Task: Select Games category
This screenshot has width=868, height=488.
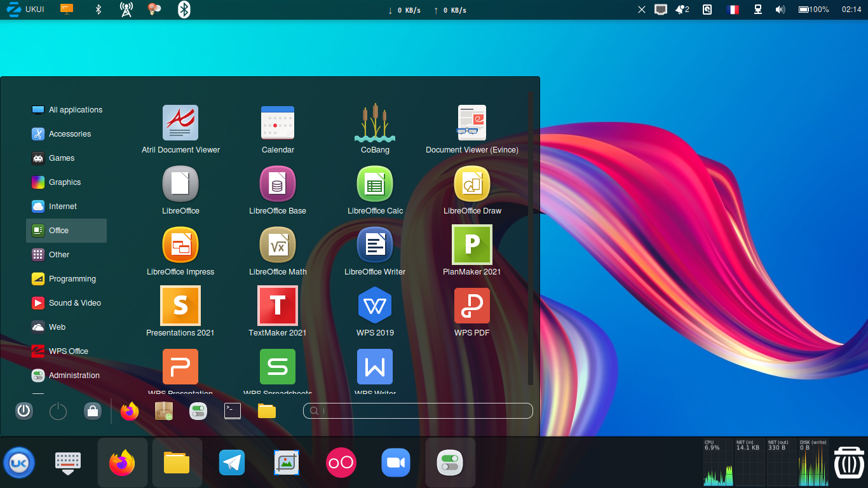Action: [66, 158]
